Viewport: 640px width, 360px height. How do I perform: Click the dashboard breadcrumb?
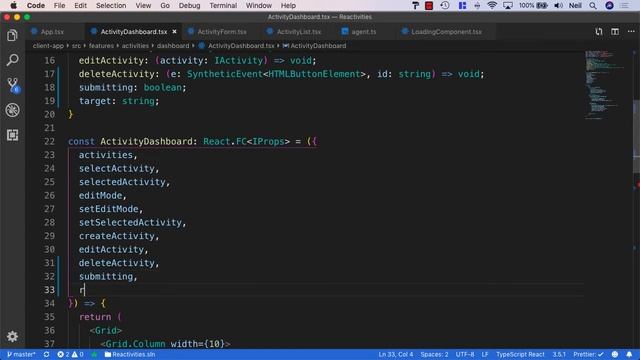click(x=173, y=46)
